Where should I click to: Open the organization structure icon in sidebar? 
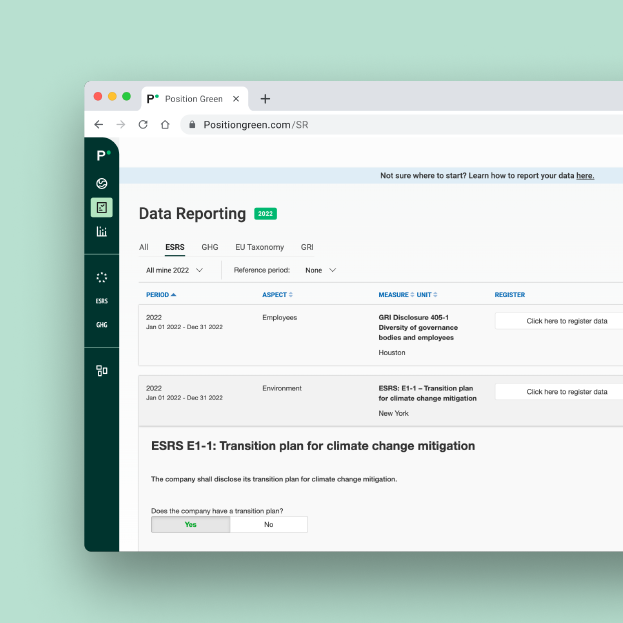click(x=101, y=370)
